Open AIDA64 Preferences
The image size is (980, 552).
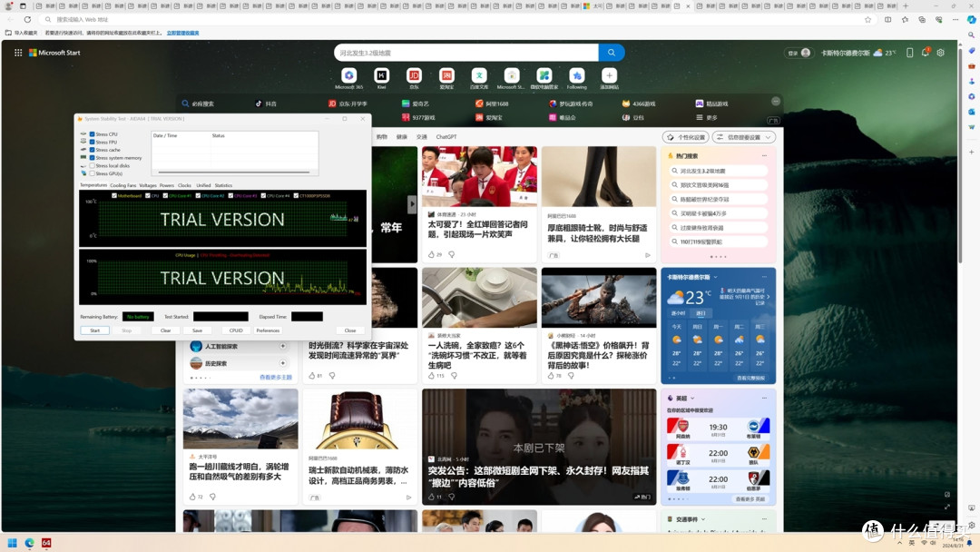click(268, 330)
